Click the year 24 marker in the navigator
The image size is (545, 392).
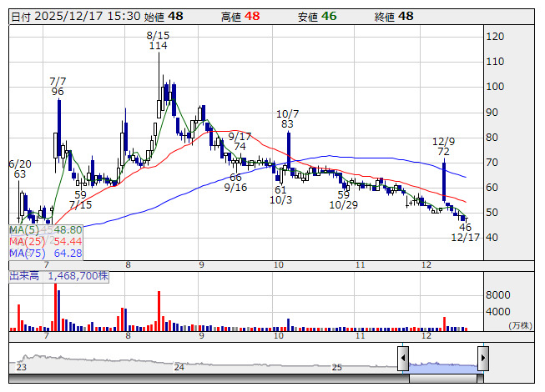(x=179, y=367)
